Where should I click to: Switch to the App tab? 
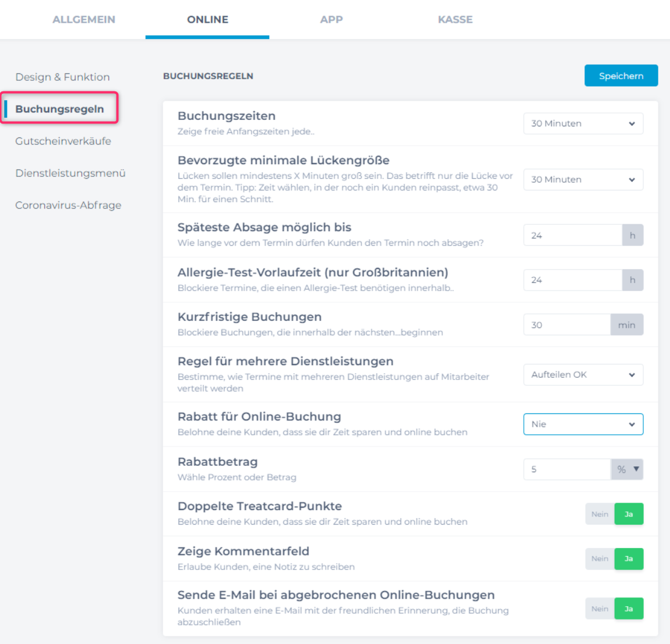(331, 19)
